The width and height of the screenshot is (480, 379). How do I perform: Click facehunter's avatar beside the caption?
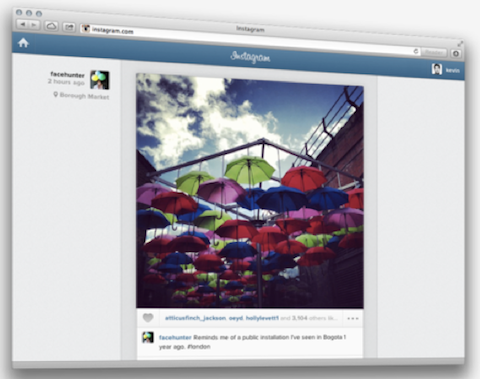[x=148, y=337]
